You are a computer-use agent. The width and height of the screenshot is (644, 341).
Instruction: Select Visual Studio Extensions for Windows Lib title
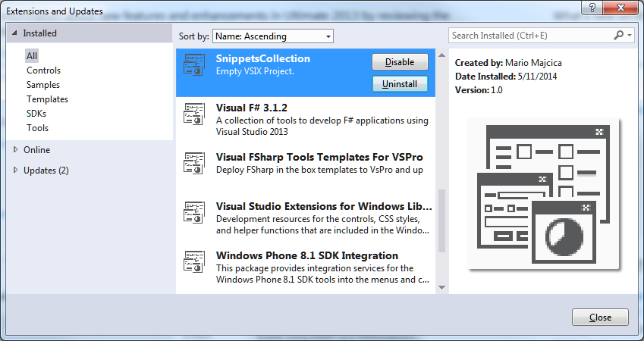click(324, 206)
